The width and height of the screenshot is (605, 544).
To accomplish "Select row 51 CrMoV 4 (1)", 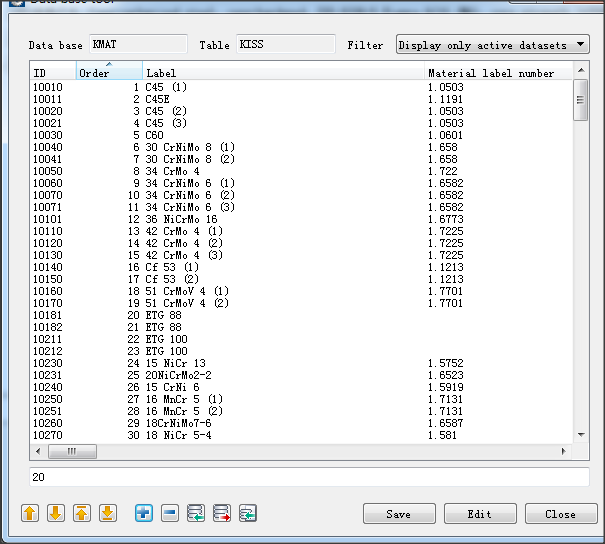I will coord(301,291).
